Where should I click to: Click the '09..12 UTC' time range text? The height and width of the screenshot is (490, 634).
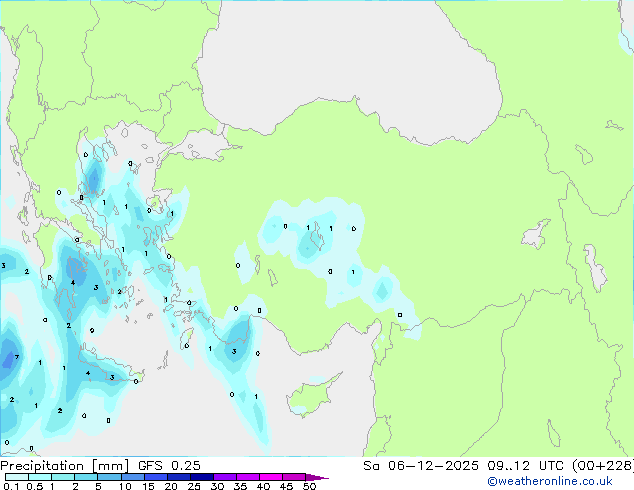[525, 466]
